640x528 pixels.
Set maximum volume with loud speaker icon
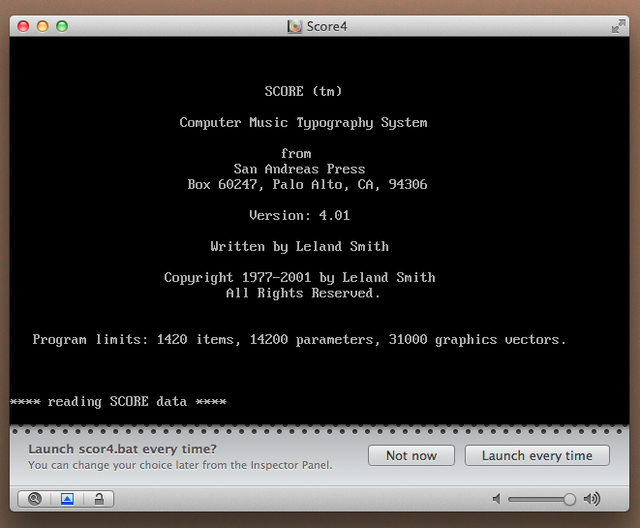tap(592, 499)
